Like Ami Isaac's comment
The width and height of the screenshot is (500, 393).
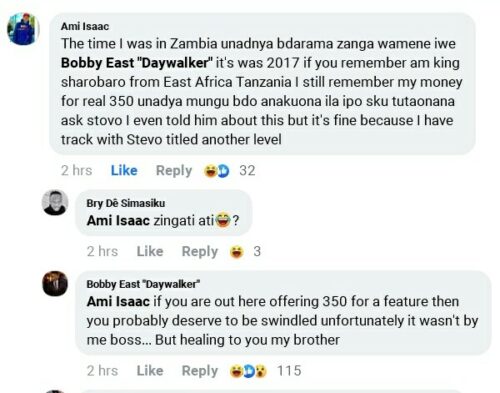[x=124, y=170]
